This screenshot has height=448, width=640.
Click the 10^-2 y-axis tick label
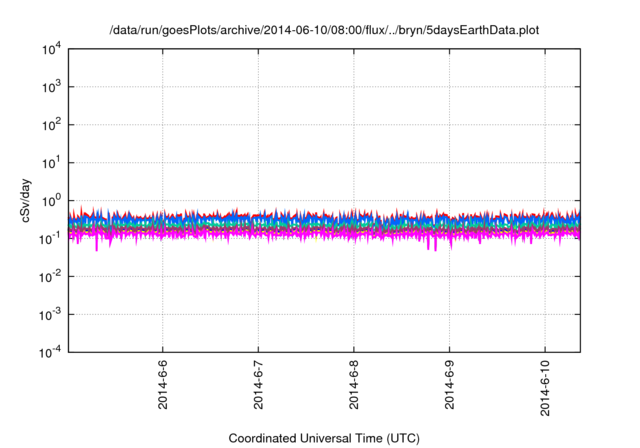point(50,277)
